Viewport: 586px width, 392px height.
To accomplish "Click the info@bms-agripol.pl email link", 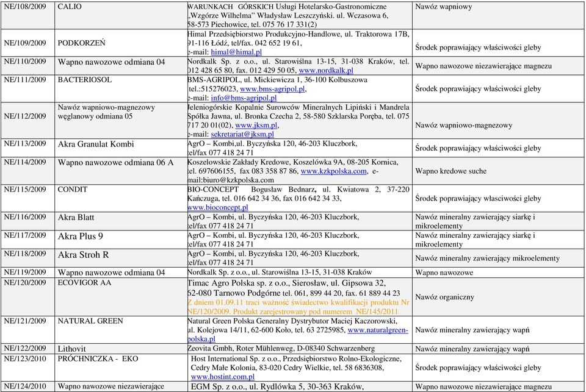I will pos(244,98).
